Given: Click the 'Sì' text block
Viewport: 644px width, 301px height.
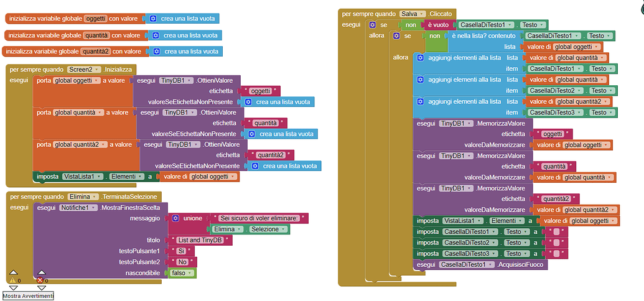Looking at the screenshot, I should pos(182,251).
